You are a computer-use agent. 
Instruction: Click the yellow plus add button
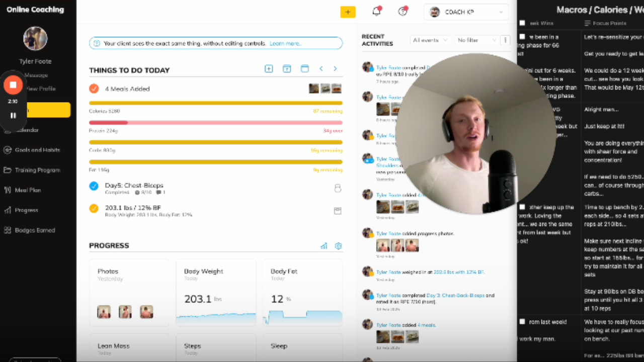point(348,12)
